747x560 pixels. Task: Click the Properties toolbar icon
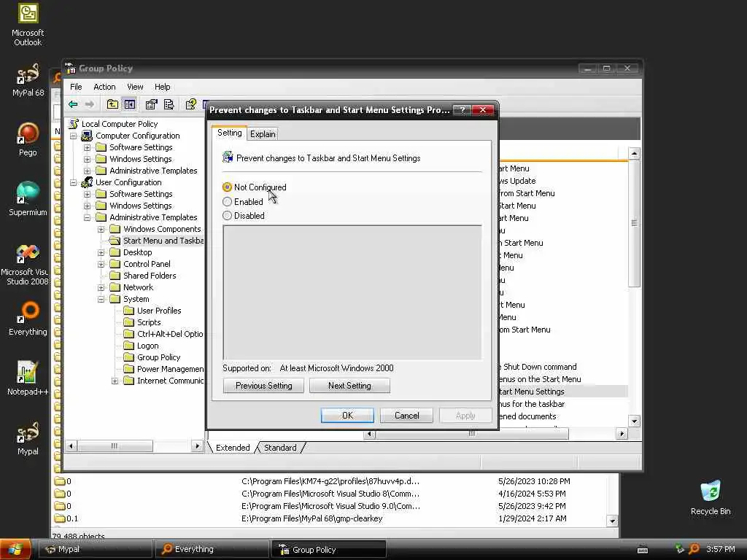[152, 104]
